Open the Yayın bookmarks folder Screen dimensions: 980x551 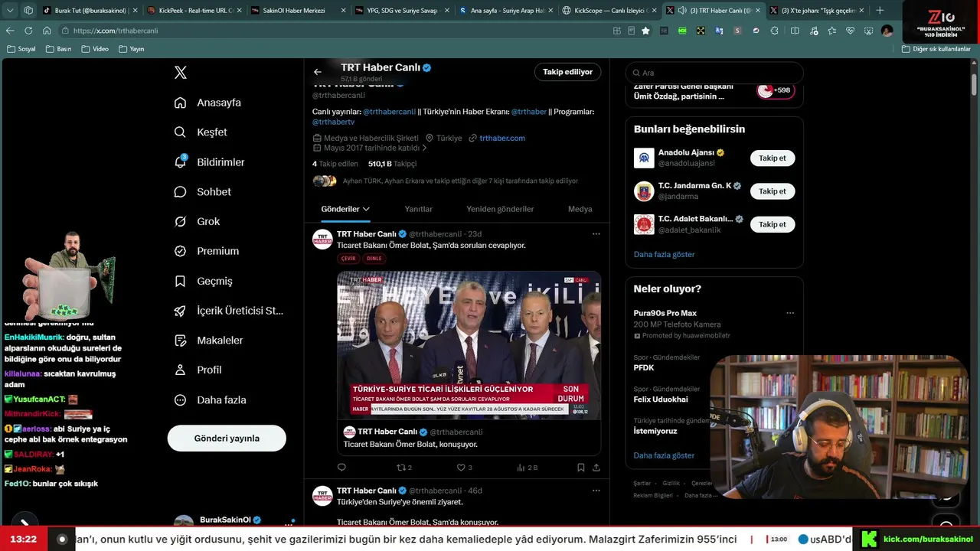tap(132, 49)
